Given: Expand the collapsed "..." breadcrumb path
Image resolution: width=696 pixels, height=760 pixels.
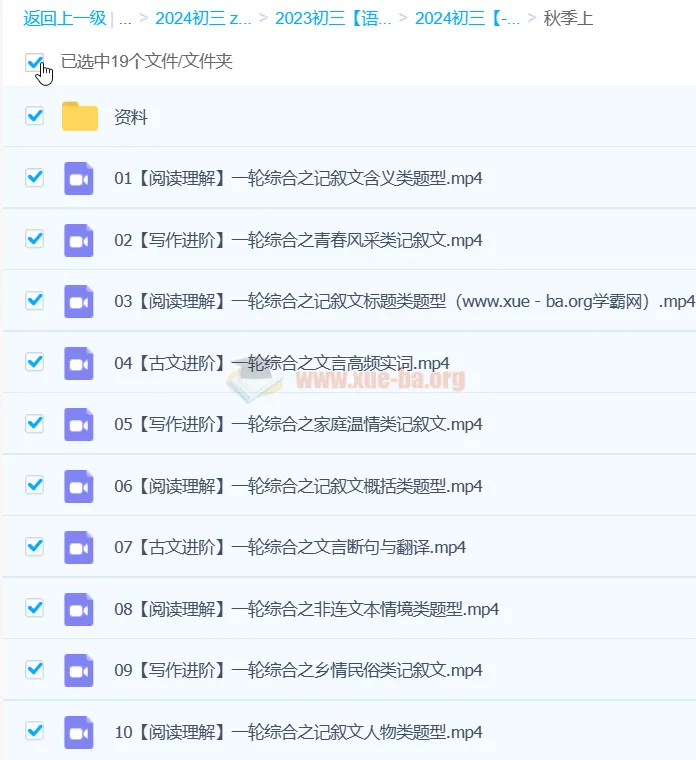Looking at the screenshot, I should (x=125, y=18).
